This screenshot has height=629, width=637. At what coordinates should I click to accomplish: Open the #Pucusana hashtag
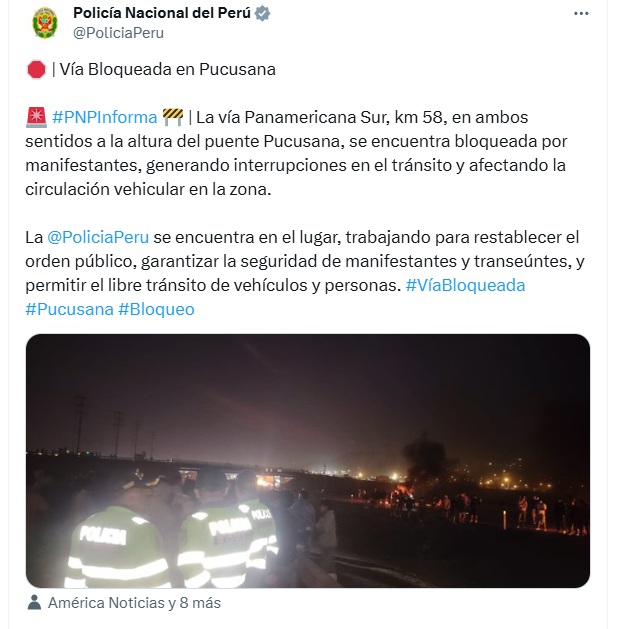pos(69,309)
